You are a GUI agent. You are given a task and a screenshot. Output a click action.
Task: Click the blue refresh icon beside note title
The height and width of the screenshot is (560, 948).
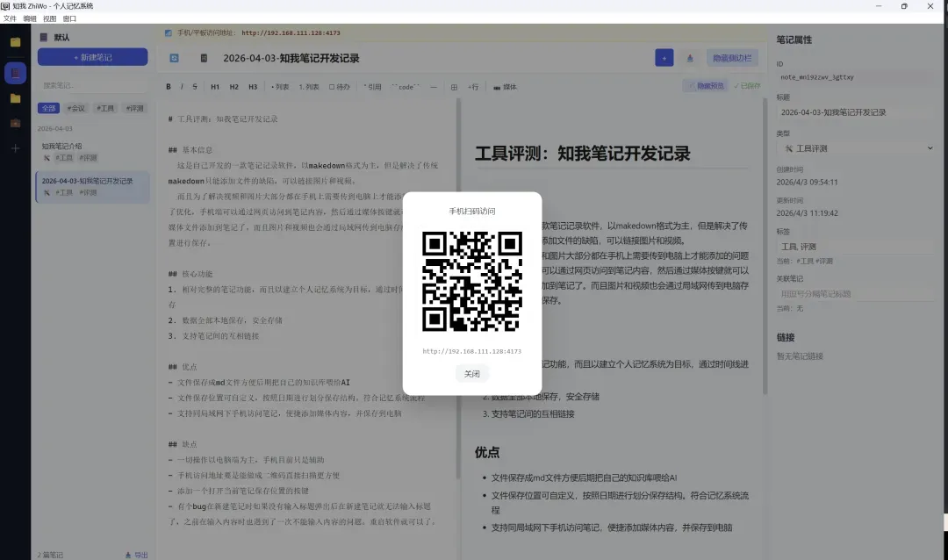174,58
